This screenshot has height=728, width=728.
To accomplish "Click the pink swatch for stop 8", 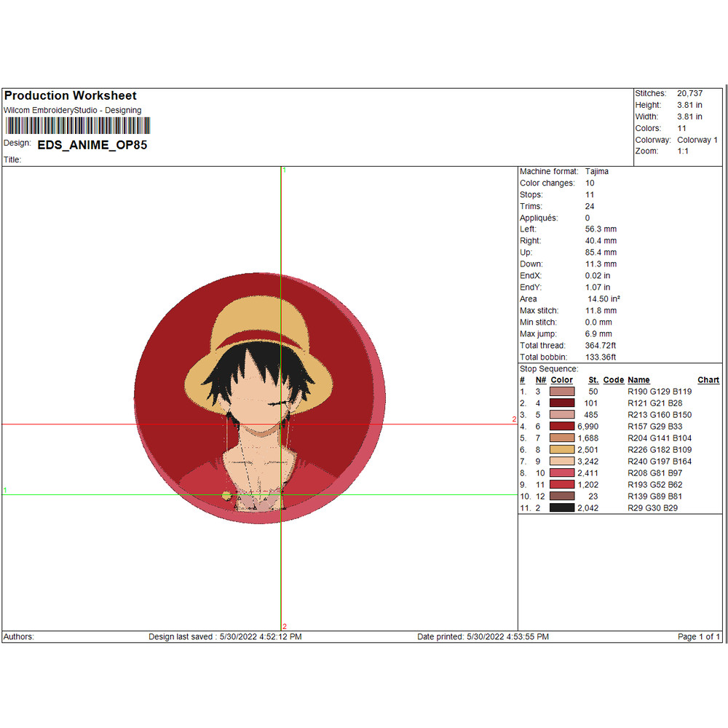I will pyautogui.click(x=561, y=473).
